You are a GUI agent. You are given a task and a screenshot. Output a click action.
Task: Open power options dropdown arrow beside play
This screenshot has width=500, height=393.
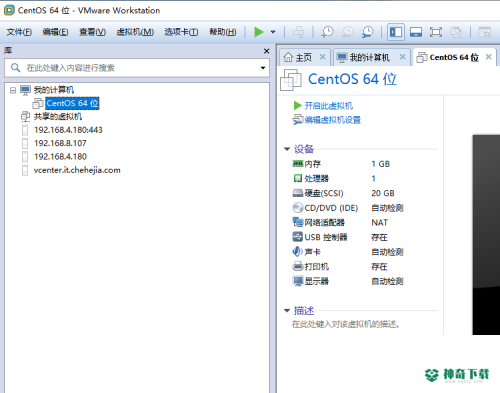pyautogui.click(x=273, y=32)
